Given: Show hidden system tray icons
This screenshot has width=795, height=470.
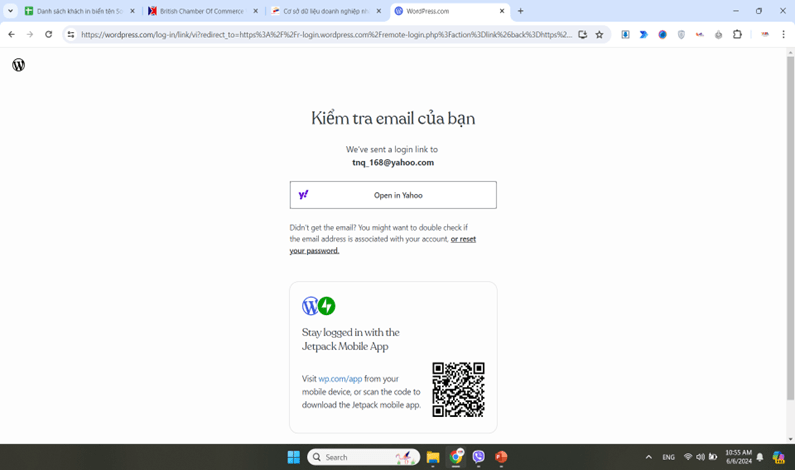Looking at the screenshot, I should click(648, 457).
